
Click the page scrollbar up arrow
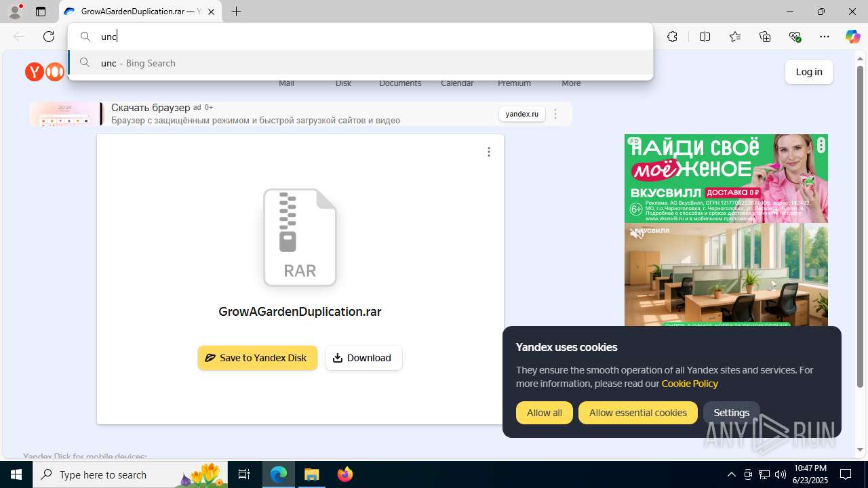tap(861, 58)
